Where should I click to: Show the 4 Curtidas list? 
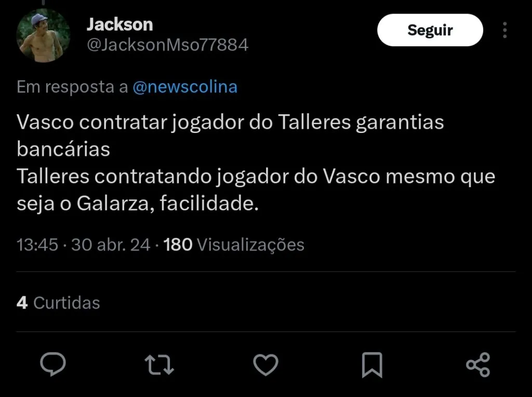(58, 302)
